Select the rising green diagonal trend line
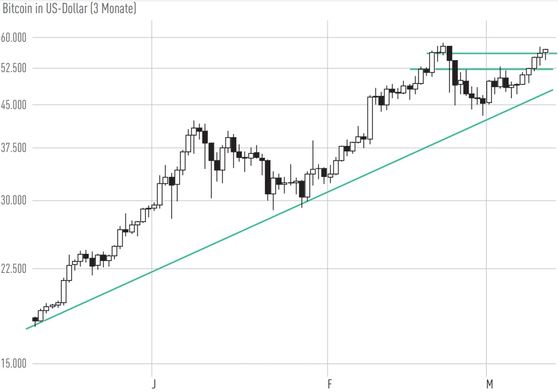The image size is (558, 392). click(x=238, y=231)
